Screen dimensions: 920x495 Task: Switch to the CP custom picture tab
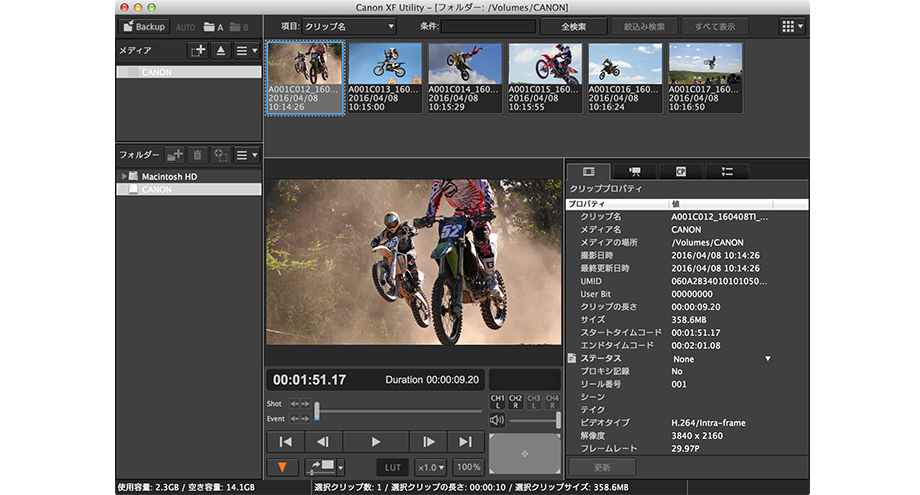coord(680,171)
